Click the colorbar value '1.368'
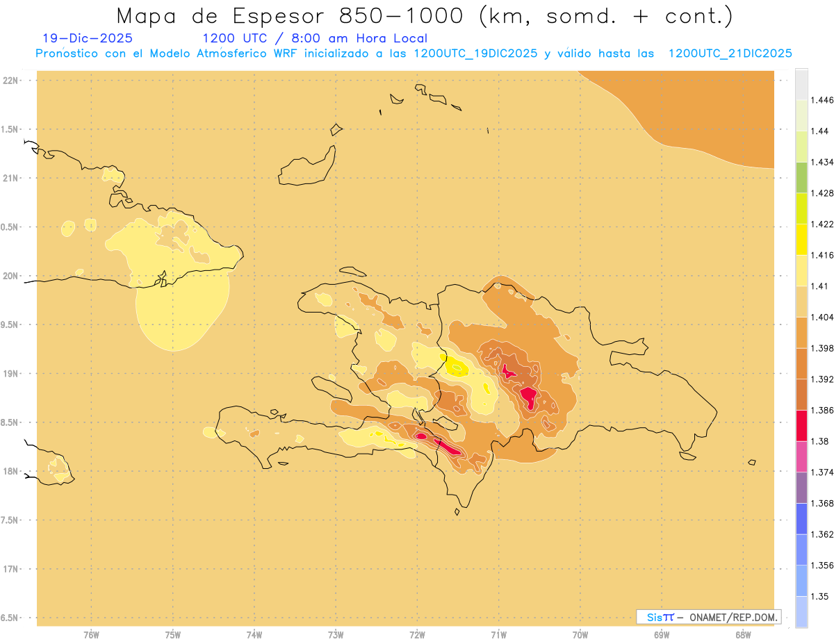 (821, 503)
